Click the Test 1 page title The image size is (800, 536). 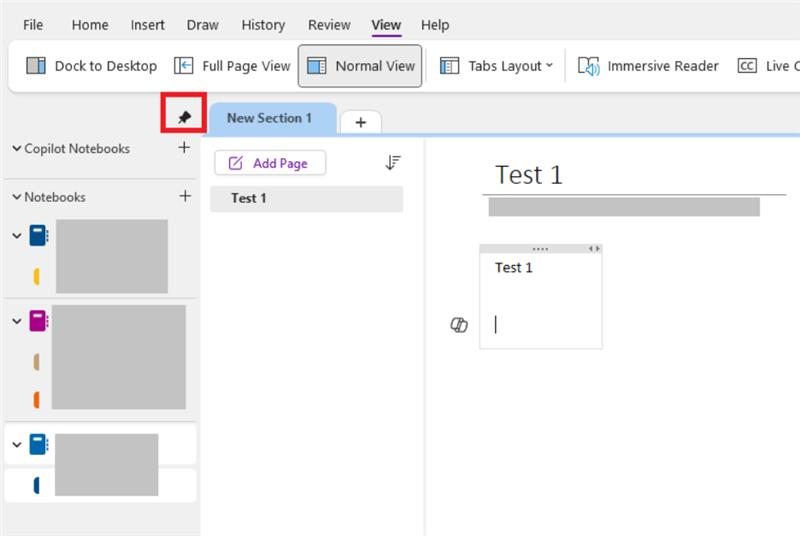tap(529, 175)
